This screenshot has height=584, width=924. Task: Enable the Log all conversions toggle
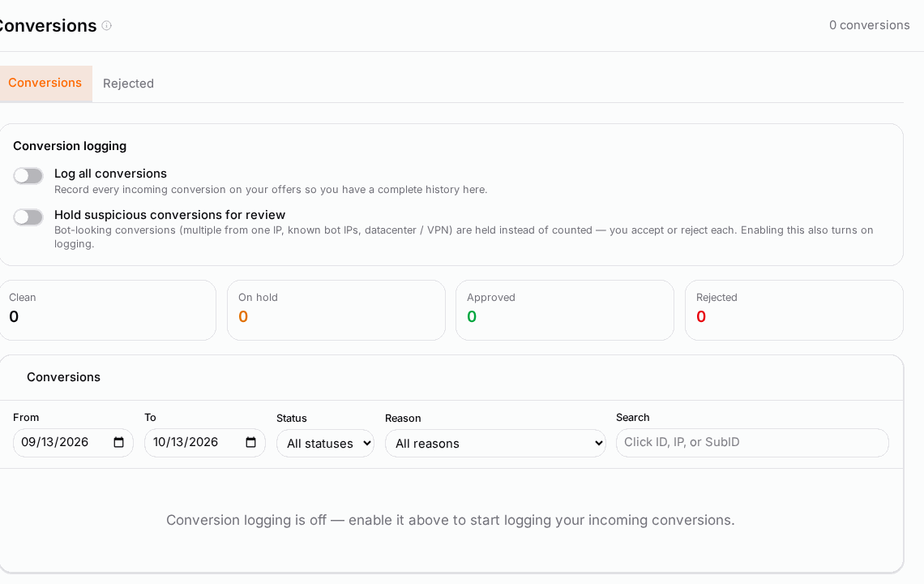pos(28,176)
